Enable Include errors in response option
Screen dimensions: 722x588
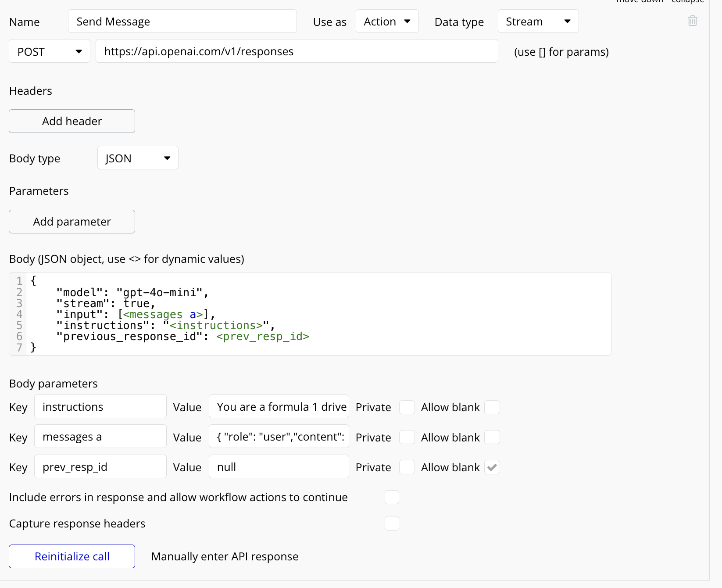pos(392,497)
